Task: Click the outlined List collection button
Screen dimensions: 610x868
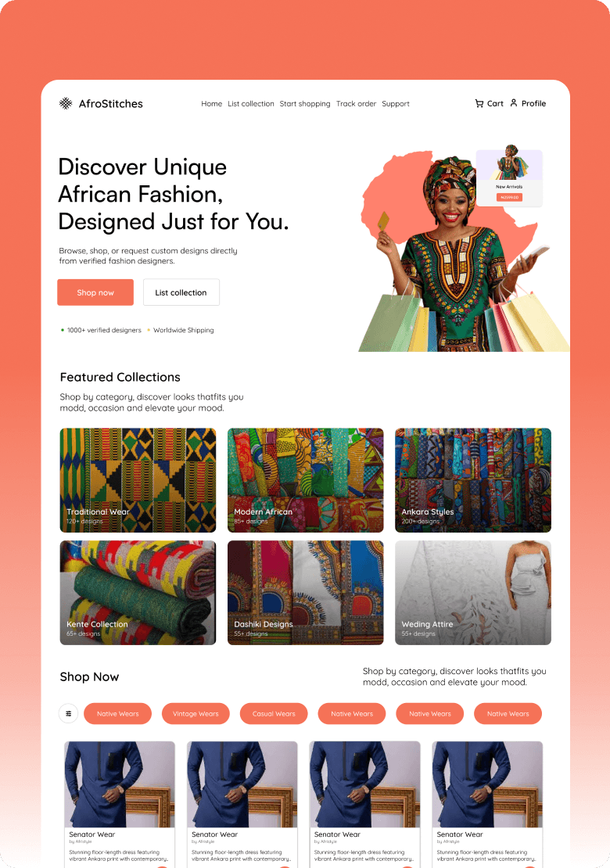Action: pos(181,292)
